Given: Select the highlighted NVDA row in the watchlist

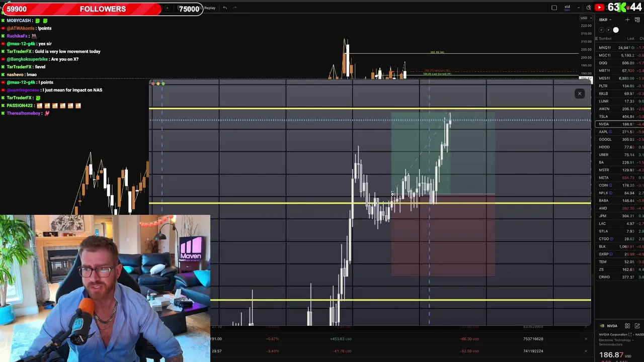Looking at the screenshot, I should coord(620,124).
